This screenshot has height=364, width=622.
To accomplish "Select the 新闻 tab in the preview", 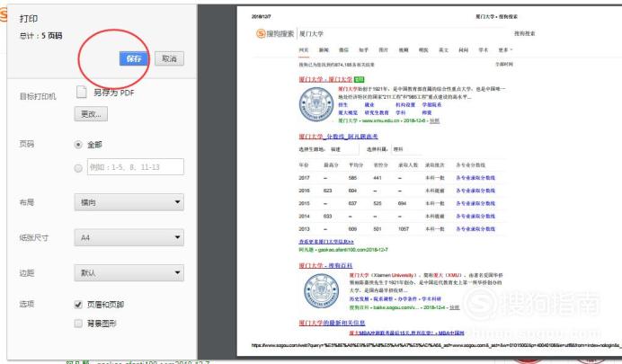I will (x=324, y=50).
